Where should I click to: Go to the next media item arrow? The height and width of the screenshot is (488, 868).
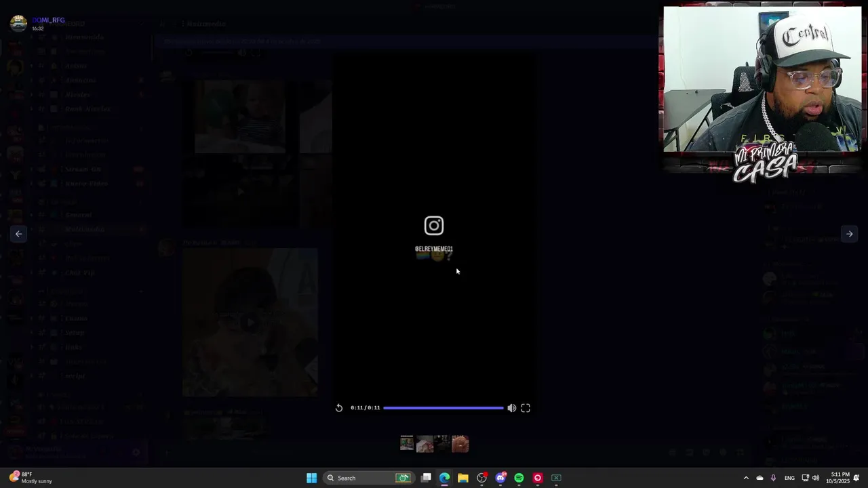coord(849,234)
